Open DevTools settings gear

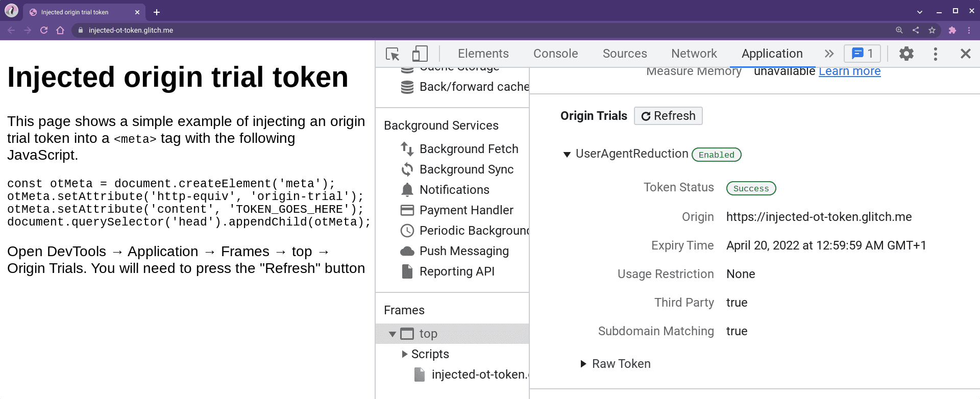coord(906,54)
